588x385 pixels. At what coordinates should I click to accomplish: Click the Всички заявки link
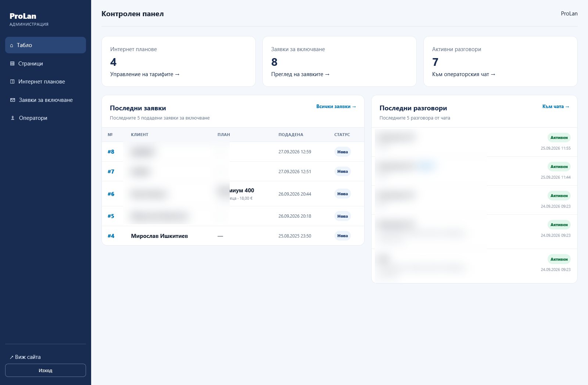click(336, 107)
